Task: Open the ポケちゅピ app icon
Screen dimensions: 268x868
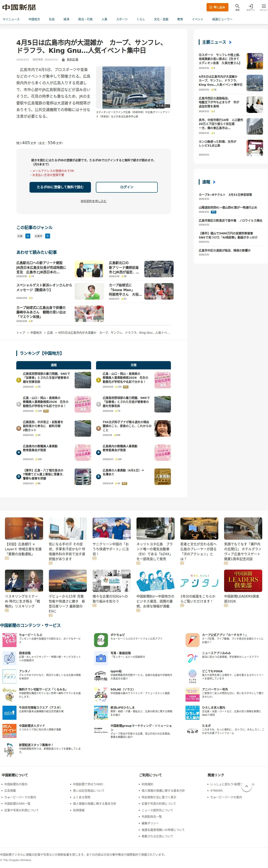Action: 101,640
